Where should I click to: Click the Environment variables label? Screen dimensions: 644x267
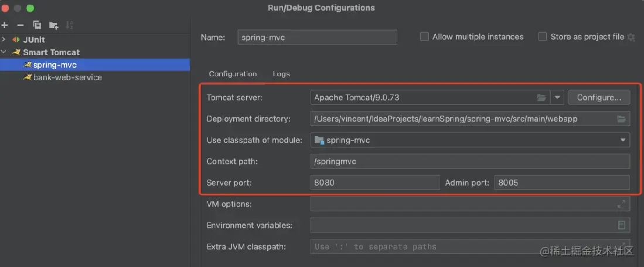coord(249,225)
